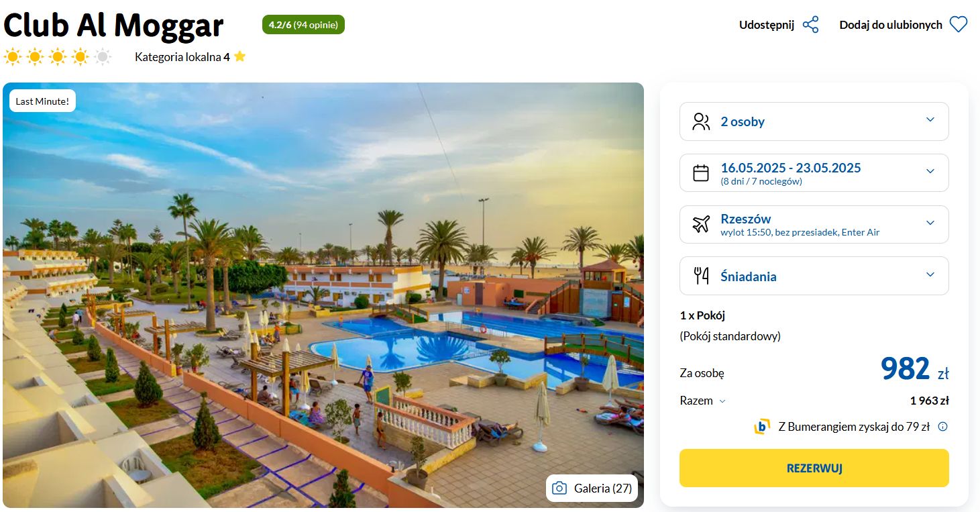This screenshot has height=512, width=980.
Task: Click the cutlery icon beside Śniadania
Action: click(701, 276)
